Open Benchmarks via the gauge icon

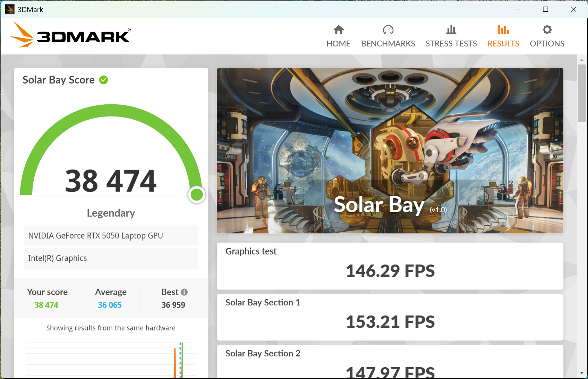[x=388, y=30]
